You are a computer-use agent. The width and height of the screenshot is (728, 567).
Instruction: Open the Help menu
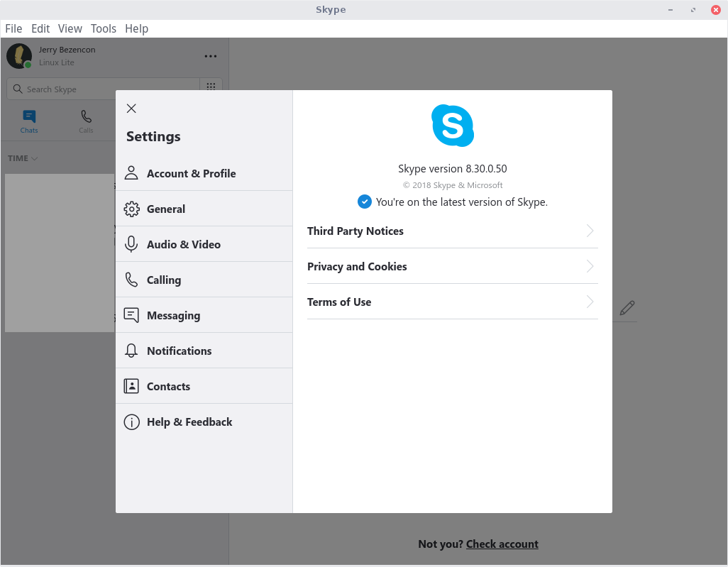tap(136, 29)
